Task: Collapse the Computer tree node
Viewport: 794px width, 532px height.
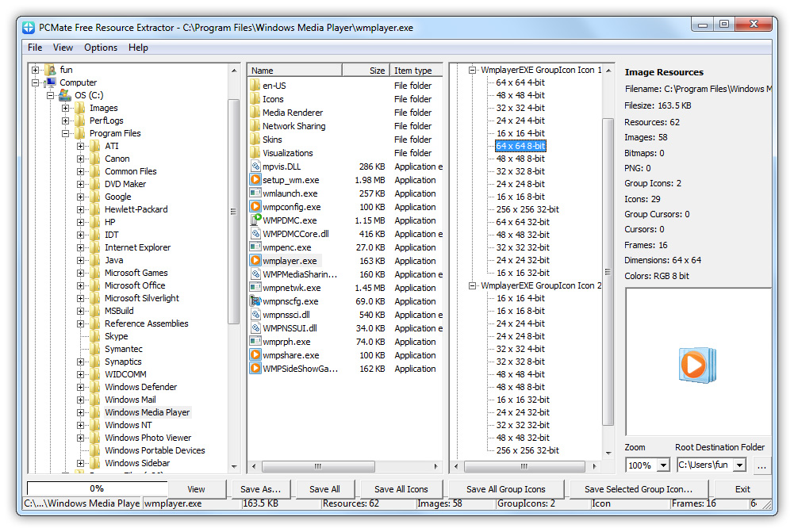Action: pos(35,82)
